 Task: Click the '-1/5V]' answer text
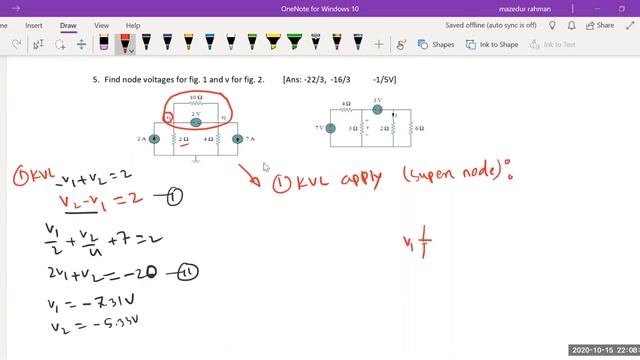pyautogui.click(x=384, y=80)
